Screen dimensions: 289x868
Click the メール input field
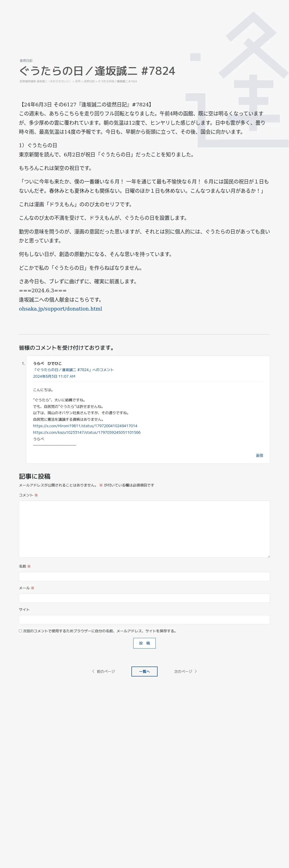coord(144,598)
